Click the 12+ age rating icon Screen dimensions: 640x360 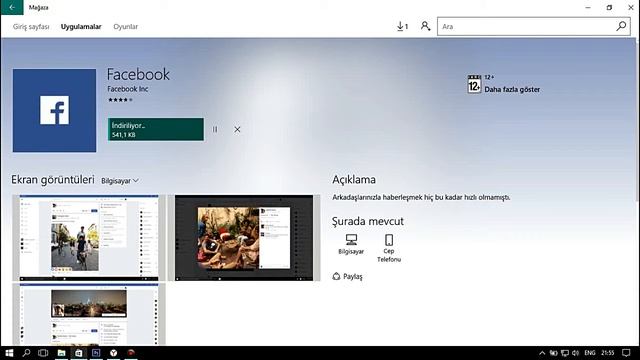point(474,84)
